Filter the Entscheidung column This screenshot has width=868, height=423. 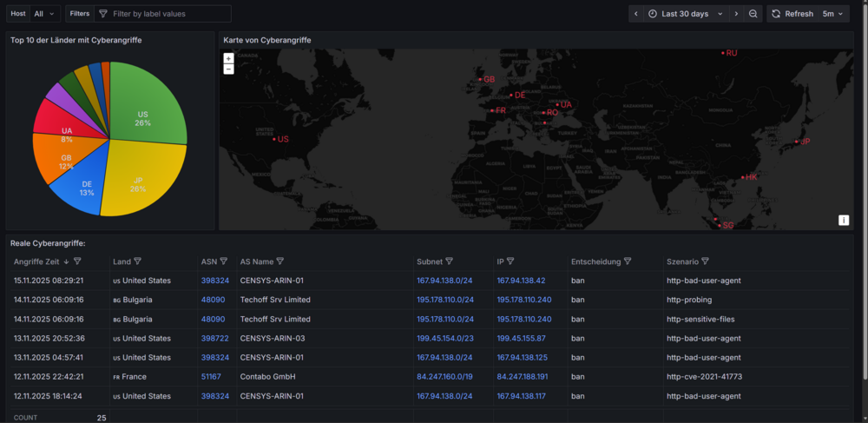click(x=628, y=261)
